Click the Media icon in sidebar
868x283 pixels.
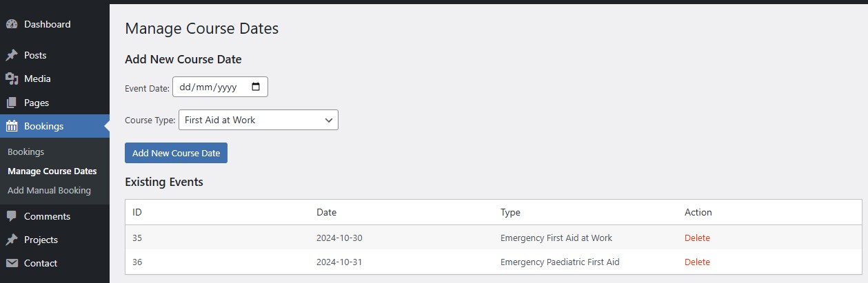(12, 78)
